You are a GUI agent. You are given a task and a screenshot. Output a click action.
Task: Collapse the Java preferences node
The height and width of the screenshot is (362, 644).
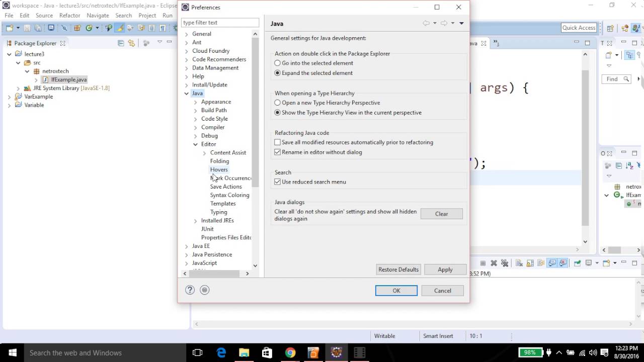click(x=187, y=94)
